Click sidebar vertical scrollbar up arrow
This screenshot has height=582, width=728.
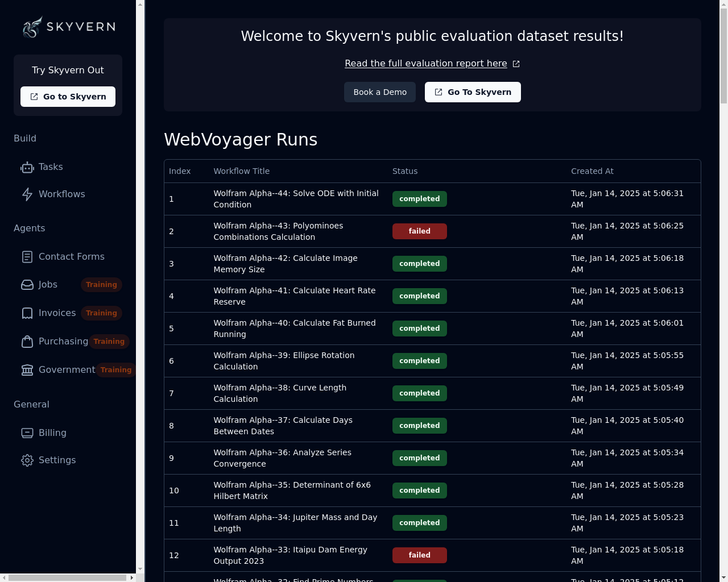coord(140,5)
